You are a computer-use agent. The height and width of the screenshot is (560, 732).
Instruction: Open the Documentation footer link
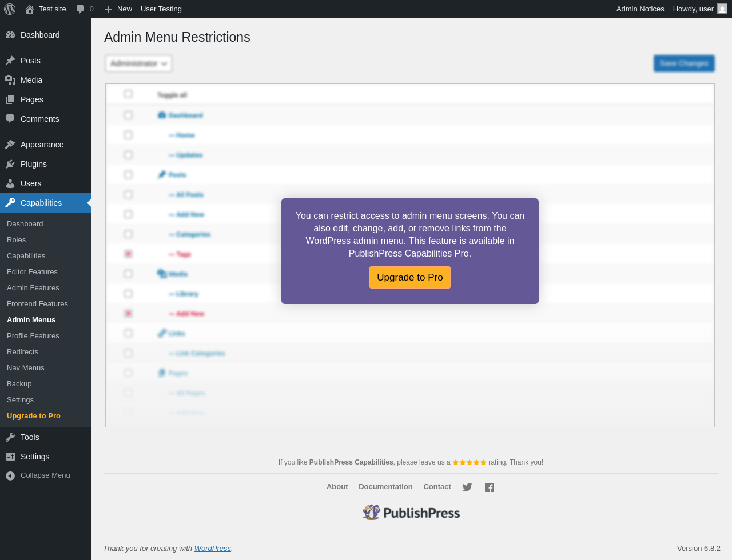click(x=385, y=487)
